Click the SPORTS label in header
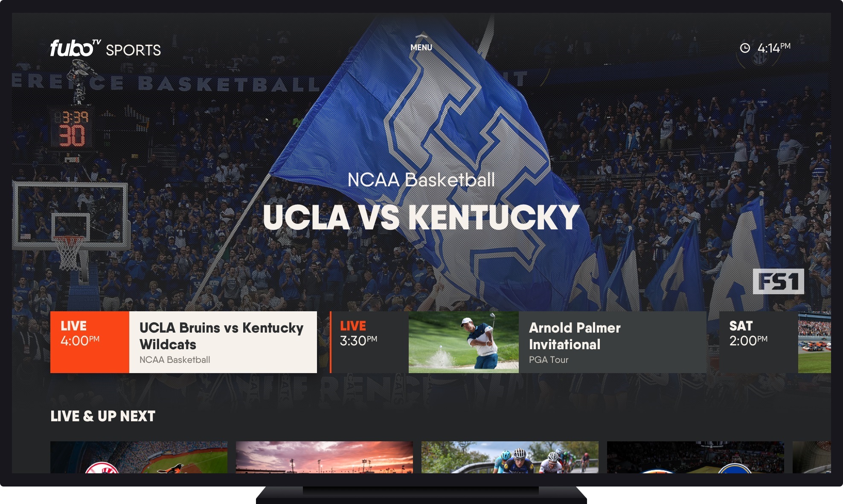The image size is (843, 504). (x=134, y=50)
